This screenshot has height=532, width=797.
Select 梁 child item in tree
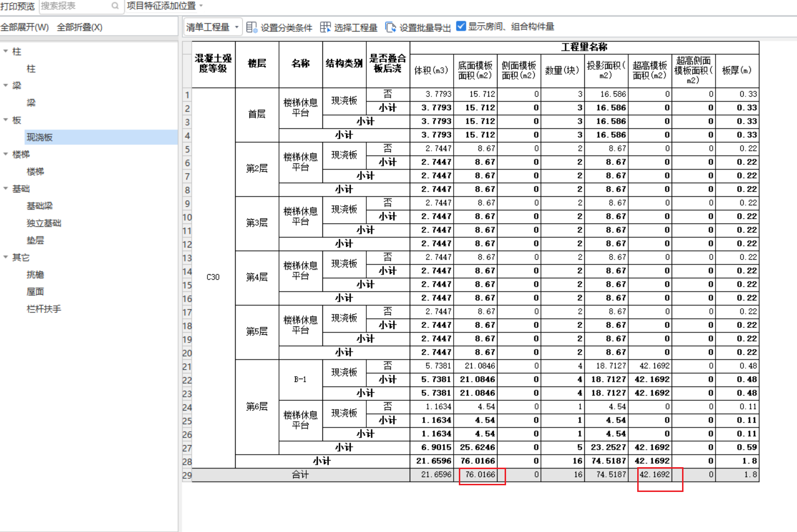(31, 103)
